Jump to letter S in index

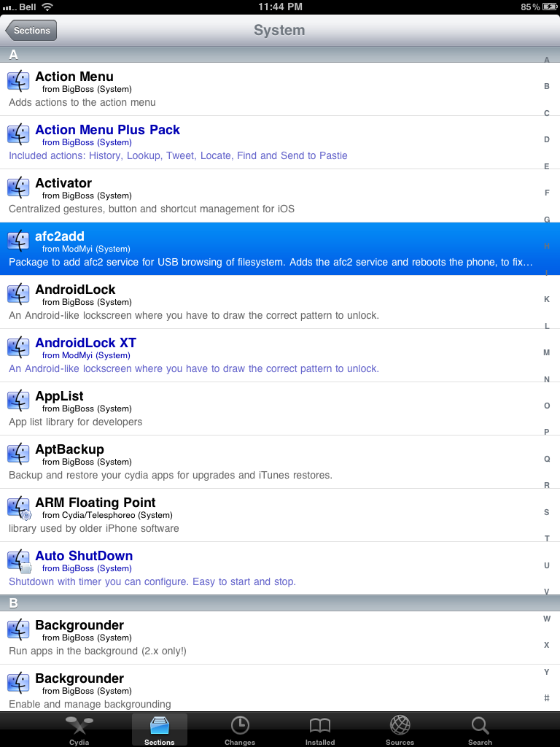[x=547, y=512]
